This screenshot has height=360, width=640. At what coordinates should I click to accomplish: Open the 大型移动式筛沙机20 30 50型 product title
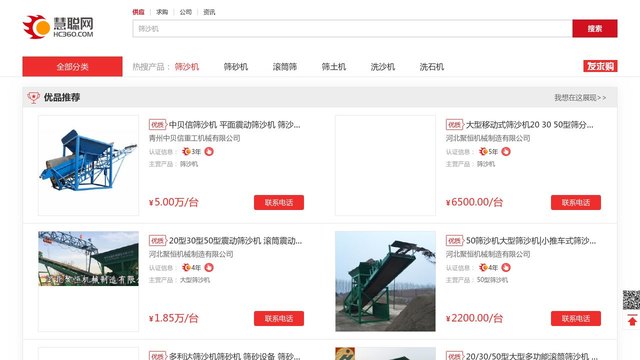529,124
